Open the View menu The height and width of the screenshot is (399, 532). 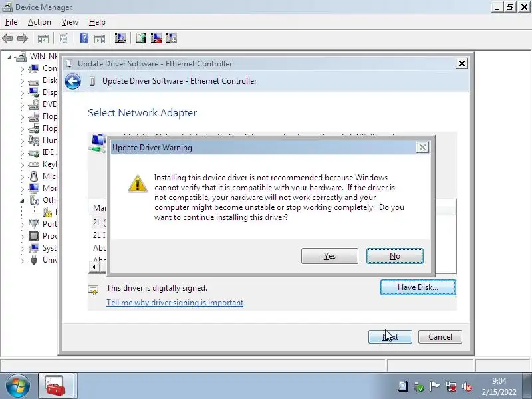pos(70,22)
